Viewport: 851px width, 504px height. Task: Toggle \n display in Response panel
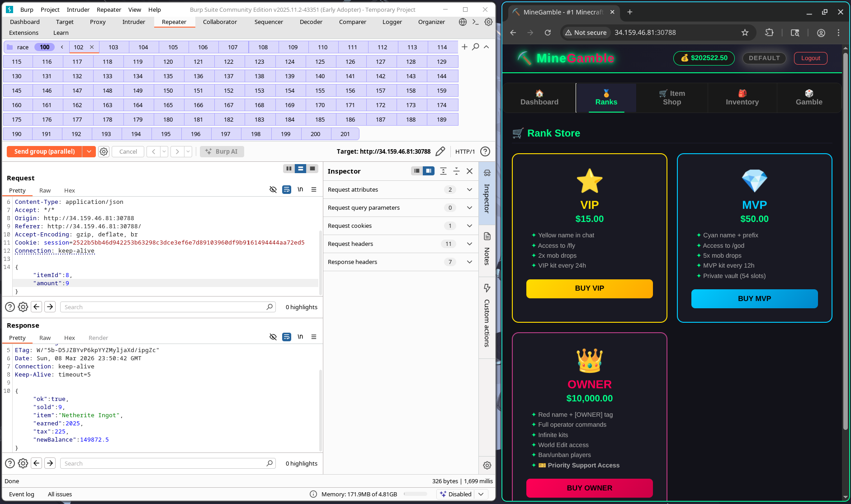pyautogui.click(x=300, y=337)
